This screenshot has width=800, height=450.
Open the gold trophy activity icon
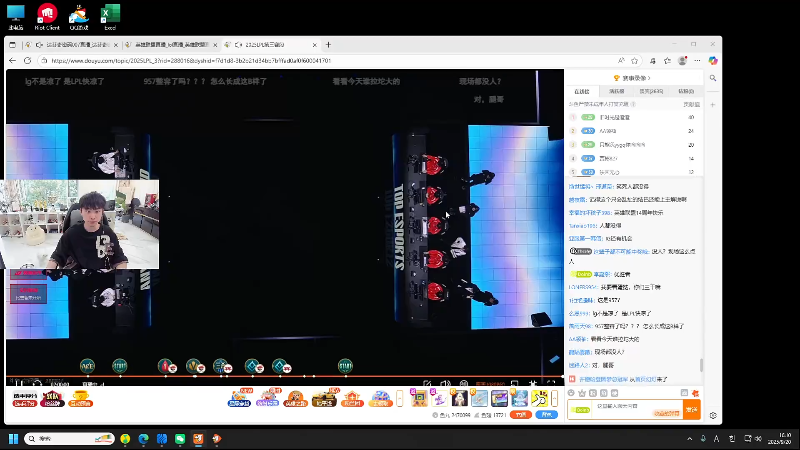(x=80, y=398)
